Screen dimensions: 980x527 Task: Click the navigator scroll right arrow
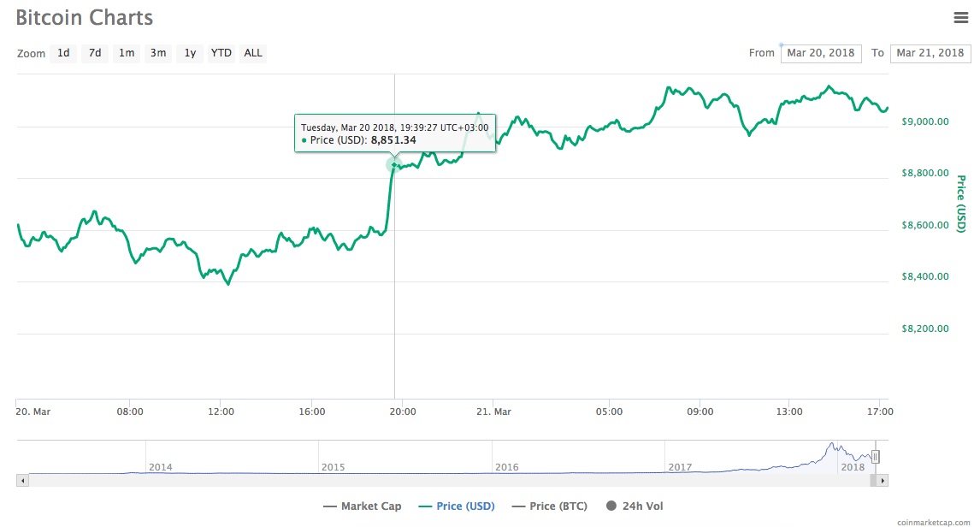click(x=882, y=481)
